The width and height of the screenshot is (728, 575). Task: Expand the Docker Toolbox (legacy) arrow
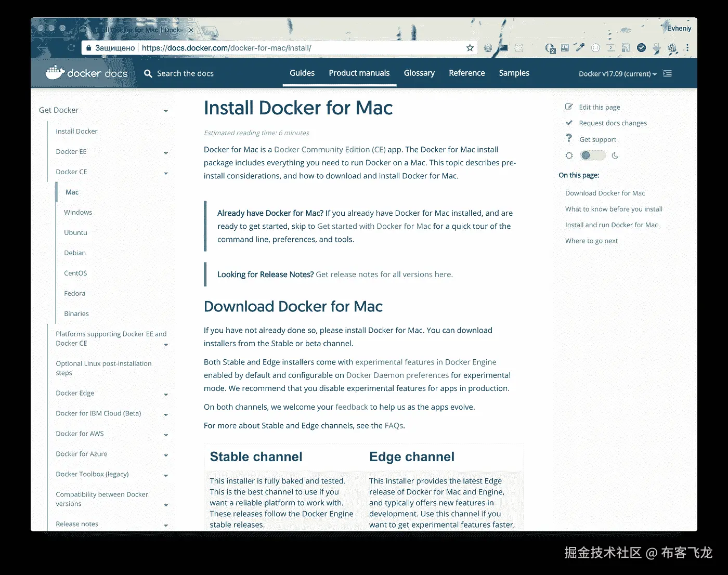(166, 476)
